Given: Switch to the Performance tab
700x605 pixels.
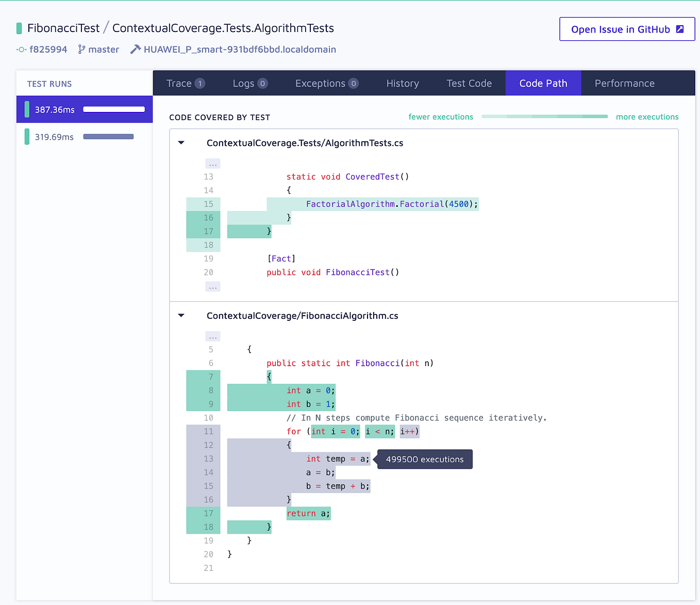Looking at the screenshot, I should pos(624,83).
